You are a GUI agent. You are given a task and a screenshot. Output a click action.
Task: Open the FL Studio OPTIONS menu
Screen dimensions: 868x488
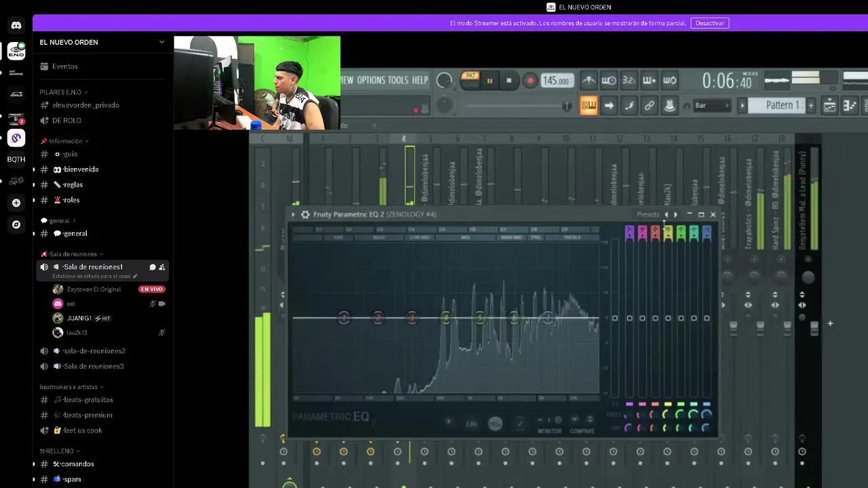click(371, 80)
